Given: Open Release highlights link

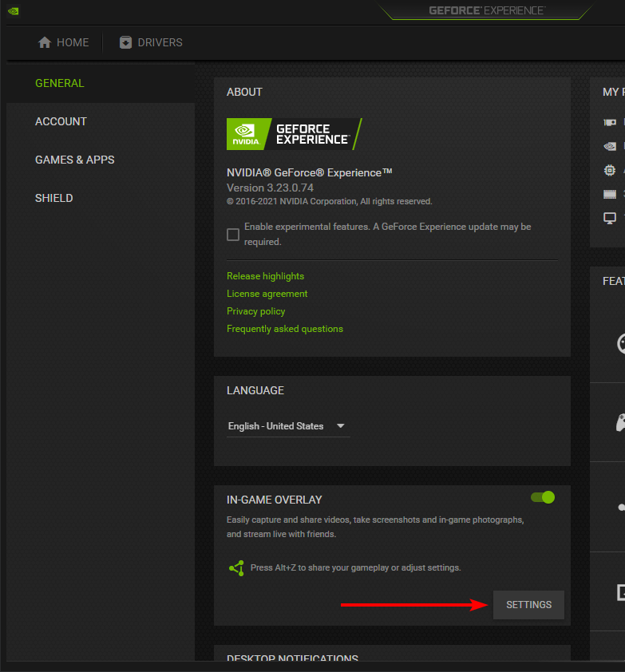Looking at the screenshot, I should [x=265, y=276].
